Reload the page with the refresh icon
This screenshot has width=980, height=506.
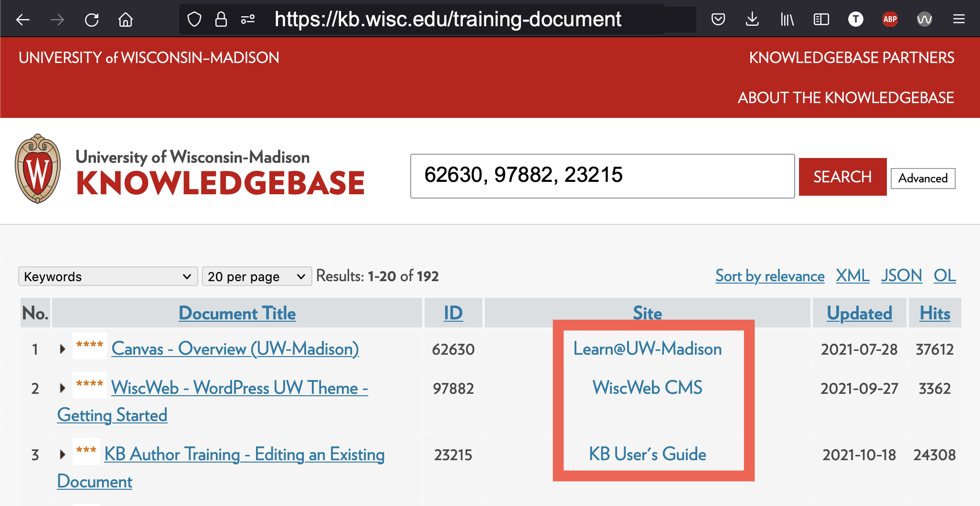click(x=92, y=20)
